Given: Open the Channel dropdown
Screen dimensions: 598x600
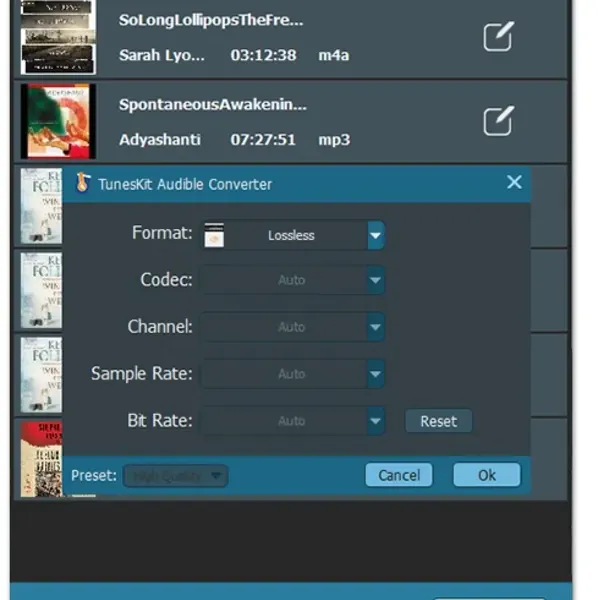Looking at the screenshot, I should coord(293,327).
